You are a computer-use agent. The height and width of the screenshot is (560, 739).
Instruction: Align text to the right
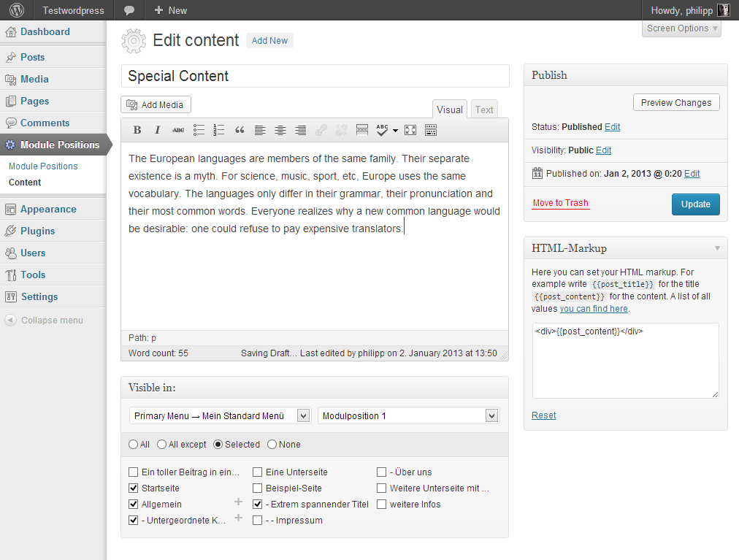coord(301,130)
